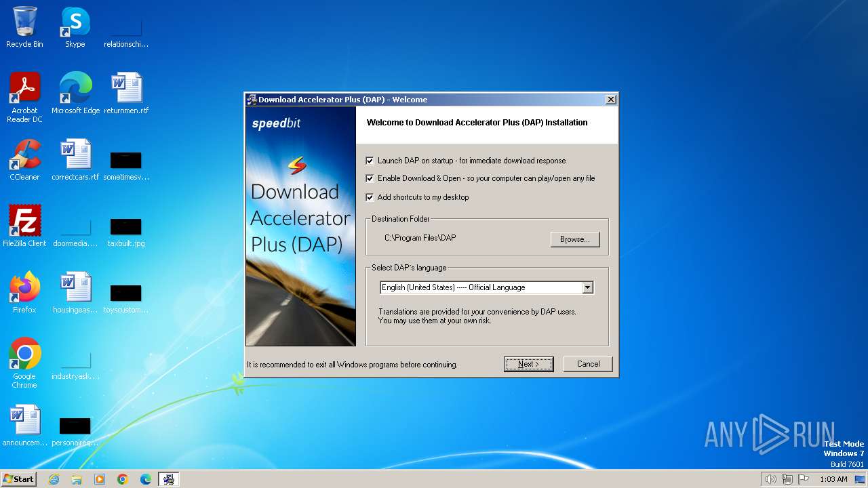868x488 pixels.
Task: Open the Recycle Bin desktop icon
Action: [24, 27]
